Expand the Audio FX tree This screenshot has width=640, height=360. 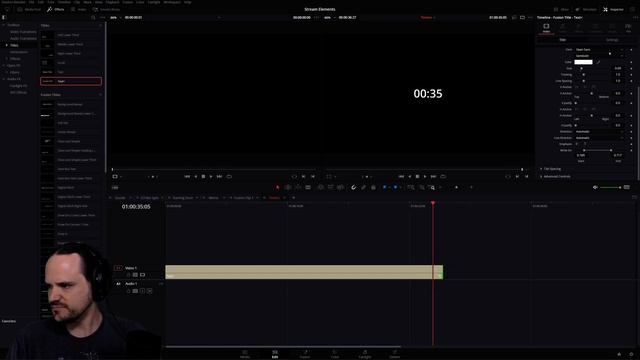pos(4,79)
